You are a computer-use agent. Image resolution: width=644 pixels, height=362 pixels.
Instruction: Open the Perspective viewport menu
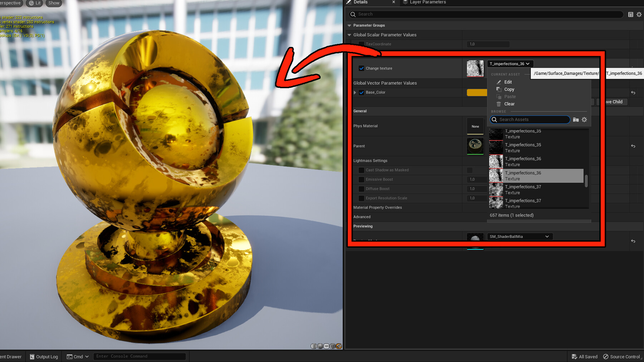click(x=11, y=3)
